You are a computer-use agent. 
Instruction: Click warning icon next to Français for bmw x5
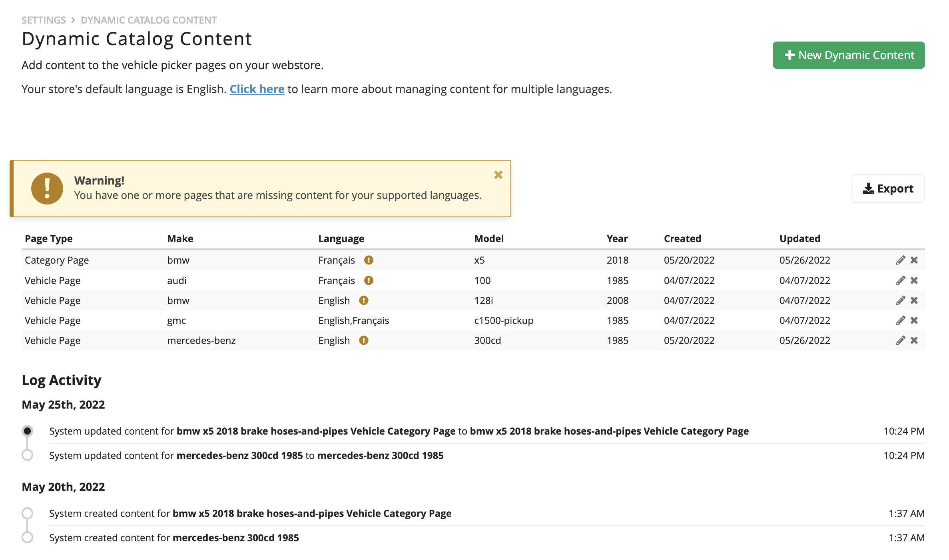[369, 260]
